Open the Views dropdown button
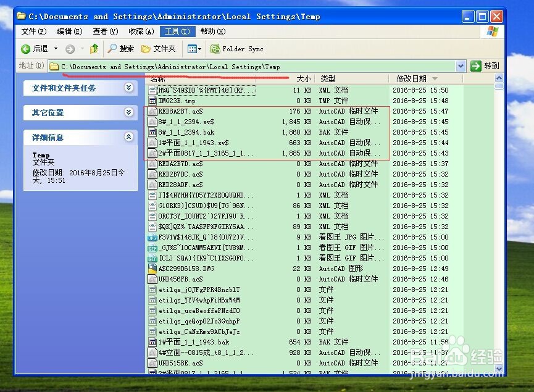The width and height of the screenshot is (534, 392). point(194,49)
